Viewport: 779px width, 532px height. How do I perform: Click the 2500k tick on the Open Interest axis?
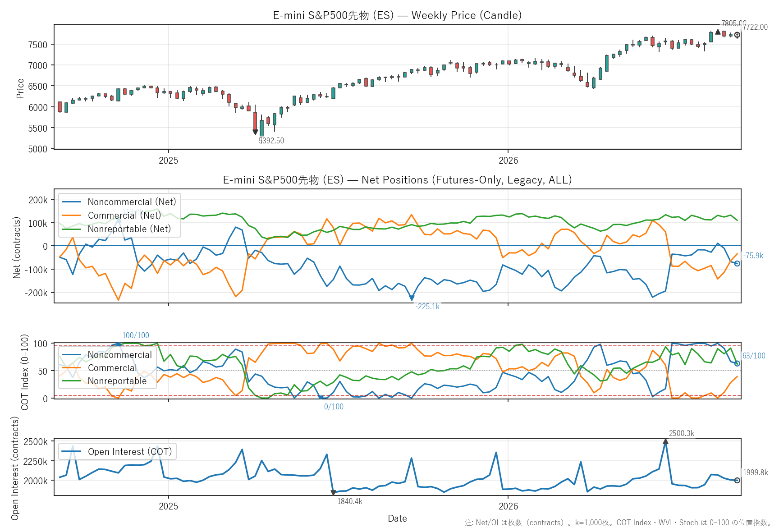click(36, 442)
